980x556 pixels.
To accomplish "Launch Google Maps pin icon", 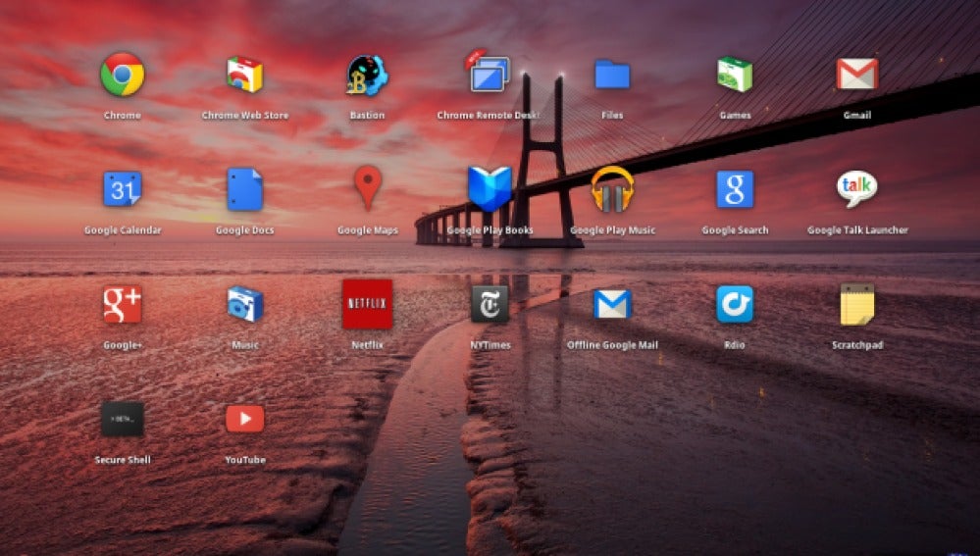I will 368,187.
